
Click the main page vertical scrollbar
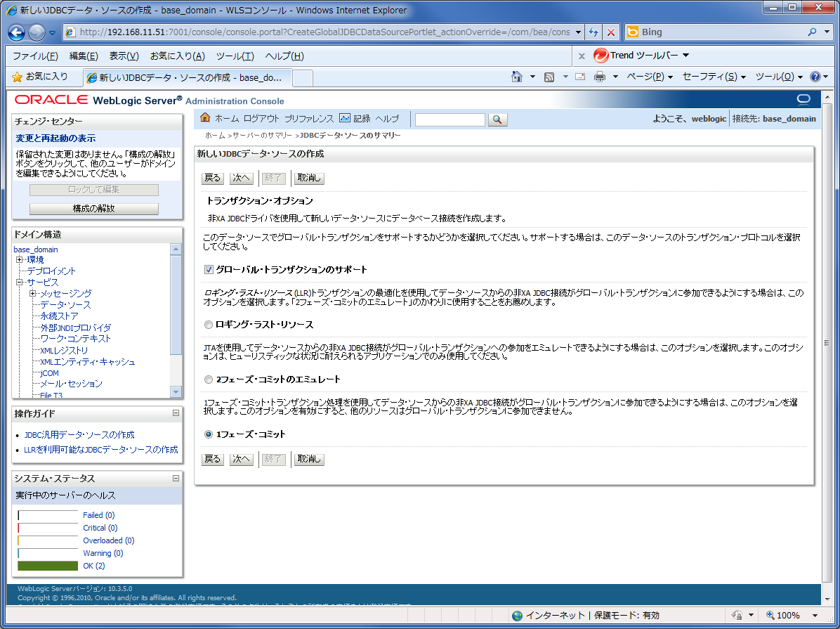coord(827,342)
